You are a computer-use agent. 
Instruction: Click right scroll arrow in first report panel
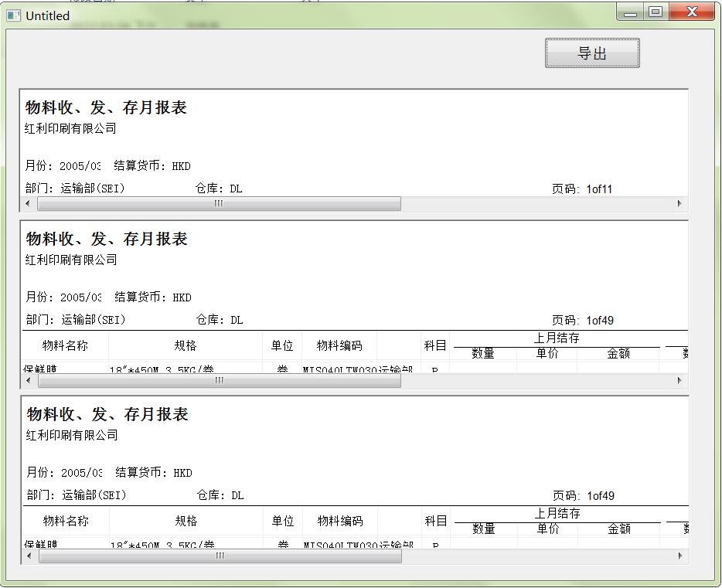click(x=679, y=203)
